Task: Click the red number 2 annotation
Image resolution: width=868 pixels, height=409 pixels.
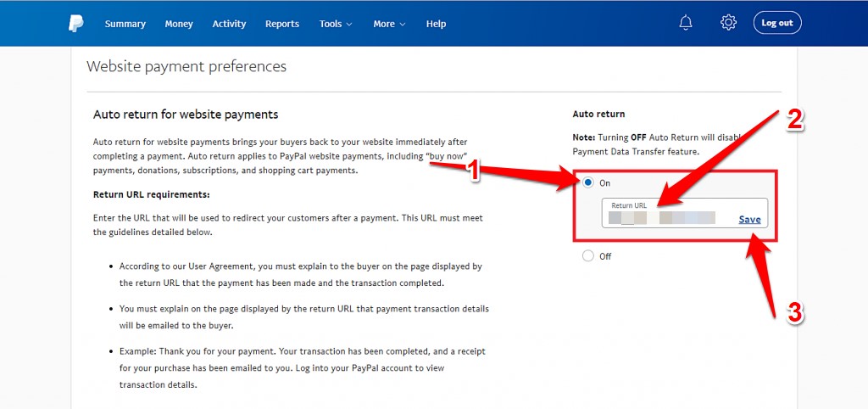Action: click(794, 120)
